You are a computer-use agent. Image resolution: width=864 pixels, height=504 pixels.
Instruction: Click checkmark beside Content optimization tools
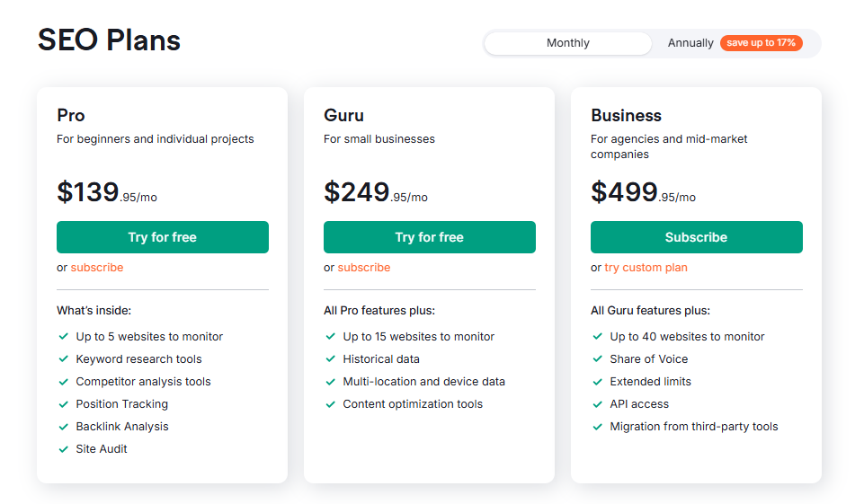pyautogui.click(x=331, y=404)
